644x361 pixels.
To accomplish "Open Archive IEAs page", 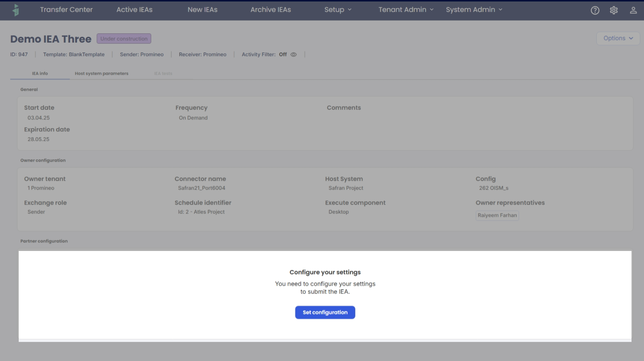I will (270, 10).
